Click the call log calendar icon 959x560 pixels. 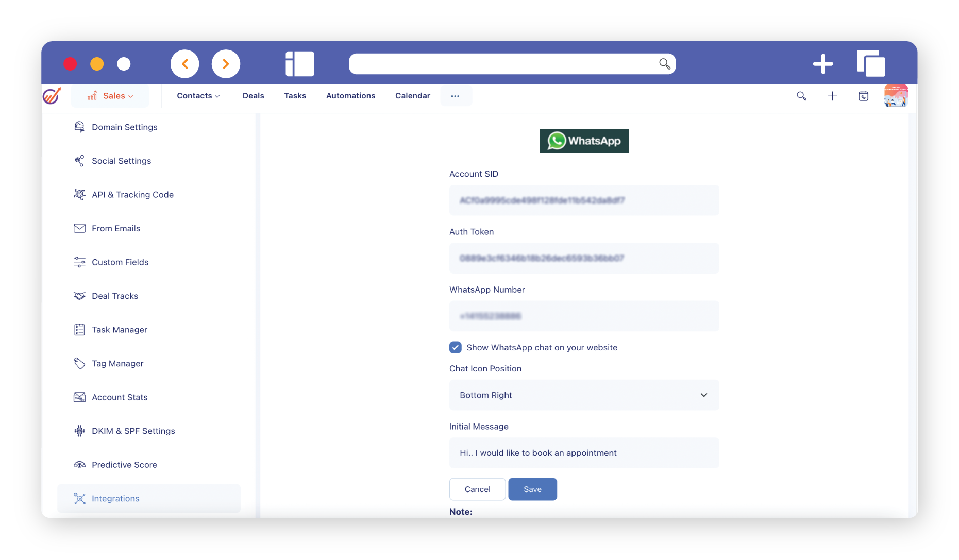coord(863,96)
